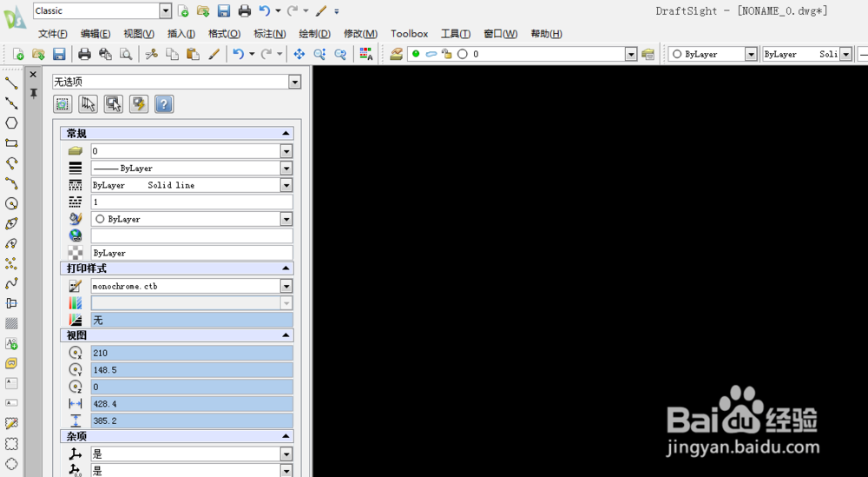Open the 工具(T) menu
This screenshot has height=477, width=868.
[x=456, y=34]
